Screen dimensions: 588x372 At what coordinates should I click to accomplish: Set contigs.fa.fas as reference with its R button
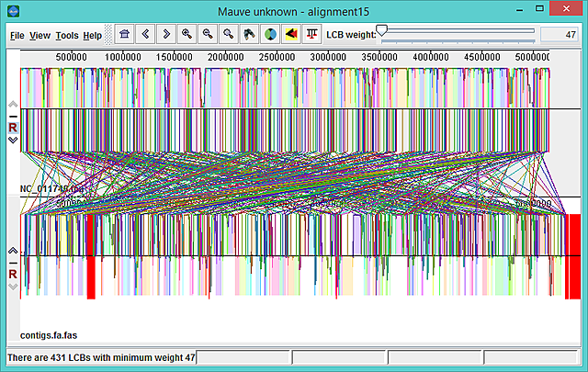coord(13,274)
